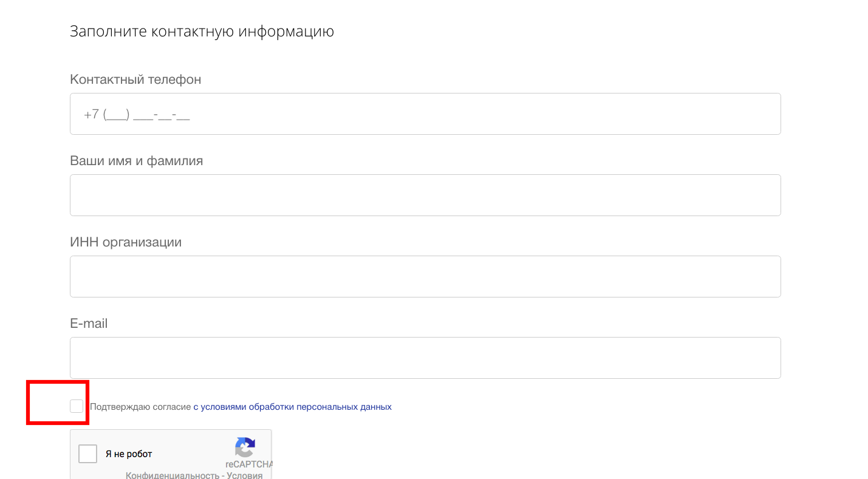Click the "Заполните контактную информацию" heading
The width and height of the screenshot is (868, 479).
(x=202, y=32)
